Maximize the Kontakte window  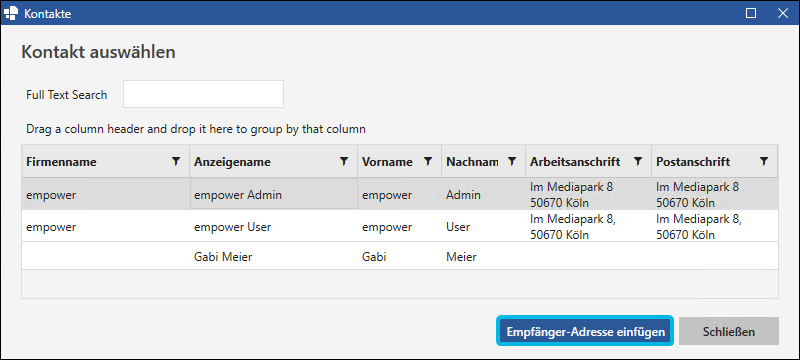(751, 13)
